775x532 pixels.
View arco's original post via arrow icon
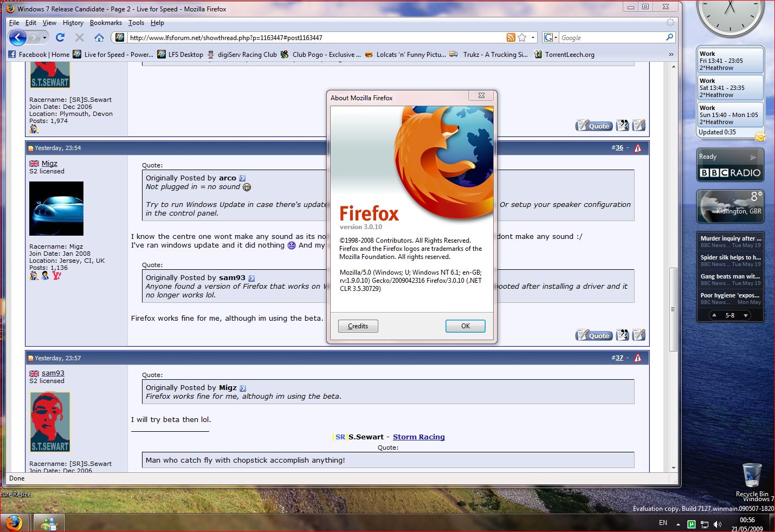(242, 178)
